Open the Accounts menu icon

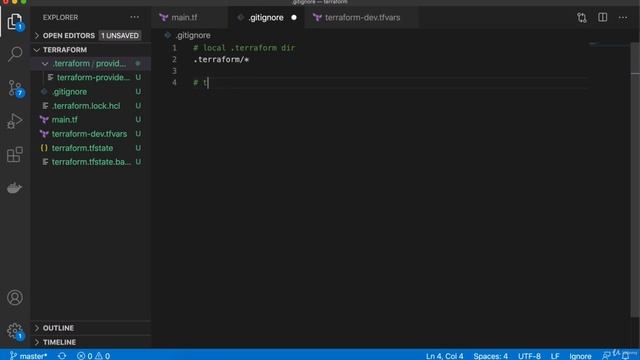point(15,298)
